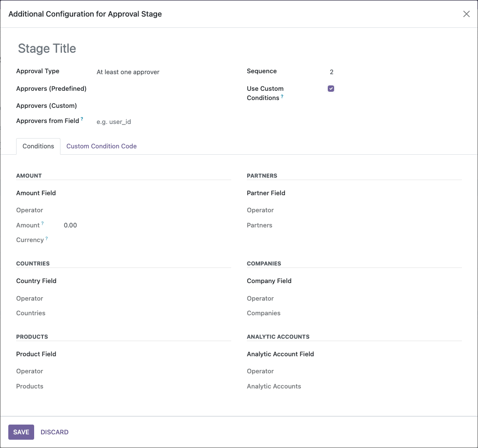Click the dialog title text
The width and height of the screenshot is (478, 448).
pyautogui.click(x=85, y=14)
